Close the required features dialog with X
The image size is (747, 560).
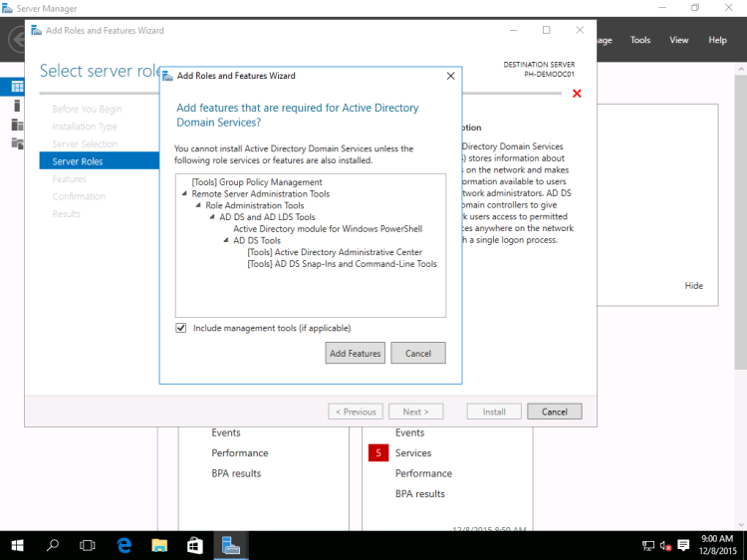(450, 76)
